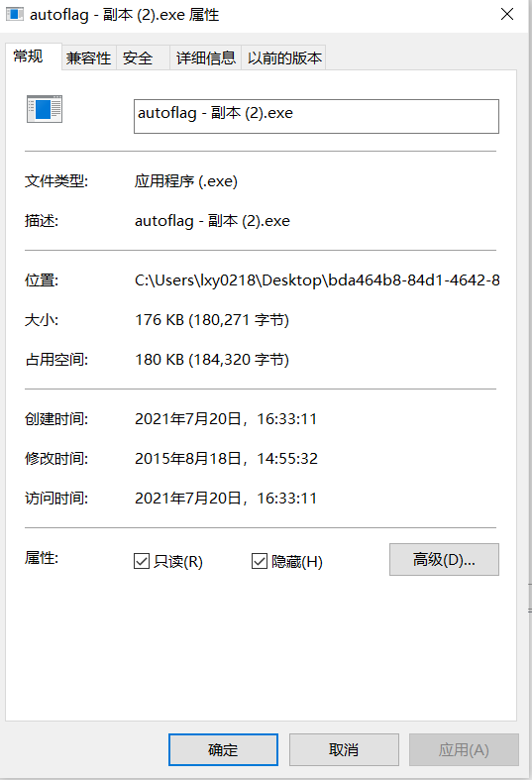Click the 取消 cancel button
Screen dimensions: 532x780
344,749
